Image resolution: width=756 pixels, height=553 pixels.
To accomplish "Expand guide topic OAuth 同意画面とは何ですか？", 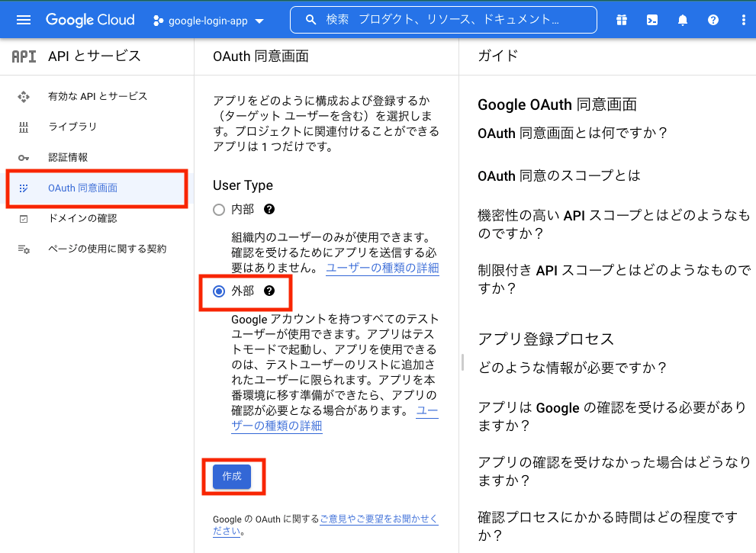I will click(572, 133).
